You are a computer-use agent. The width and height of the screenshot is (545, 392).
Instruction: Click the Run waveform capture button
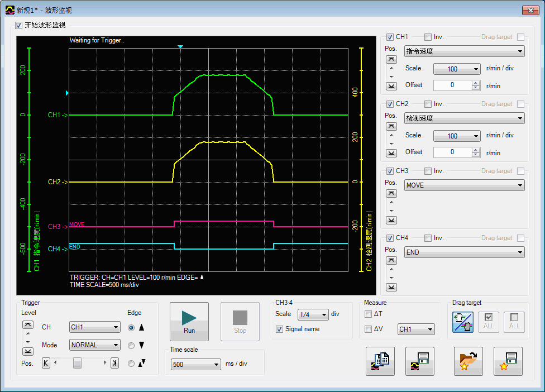189,322
